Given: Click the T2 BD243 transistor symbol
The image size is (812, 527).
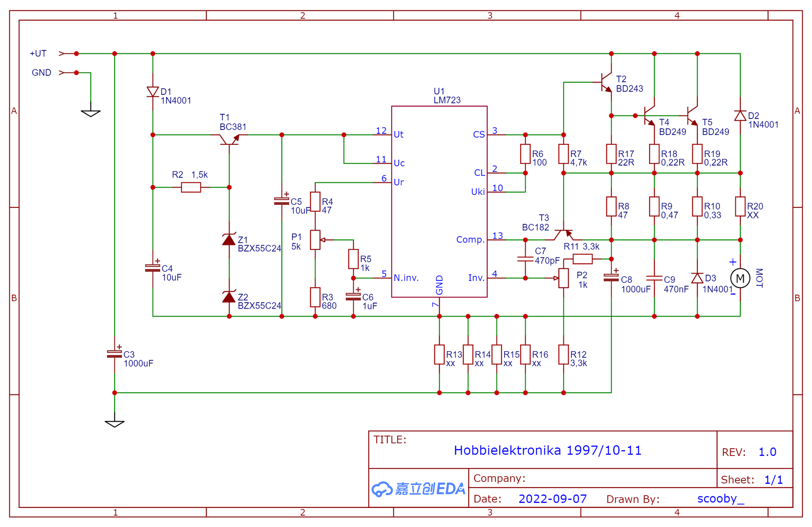Looking at the screenshot, I should coord(606,83).
